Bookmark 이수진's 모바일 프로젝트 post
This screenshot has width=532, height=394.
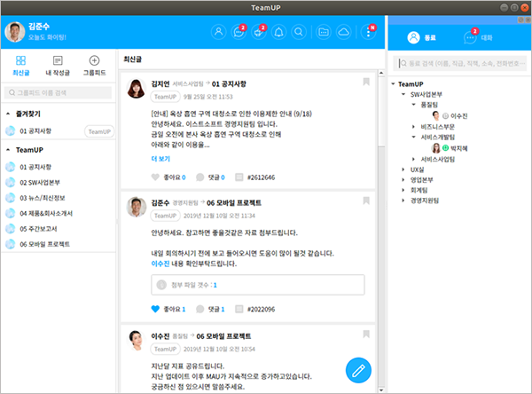coord(366,334)
